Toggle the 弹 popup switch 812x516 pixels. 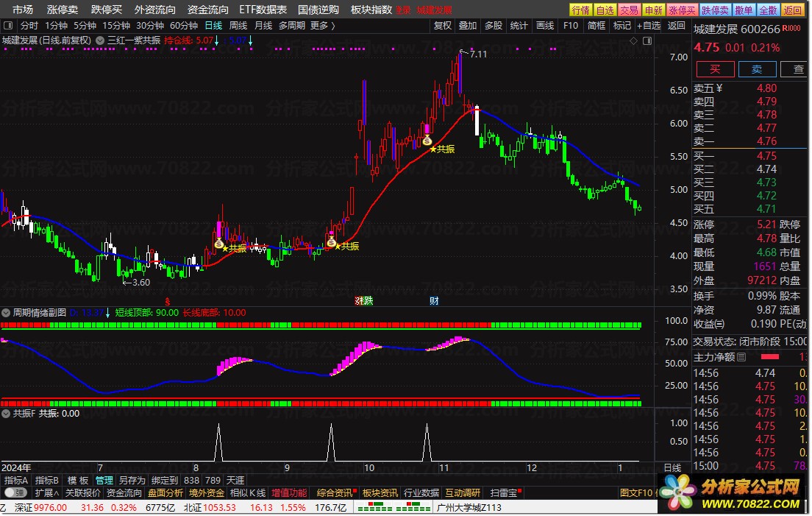click(x=15, y=492)
